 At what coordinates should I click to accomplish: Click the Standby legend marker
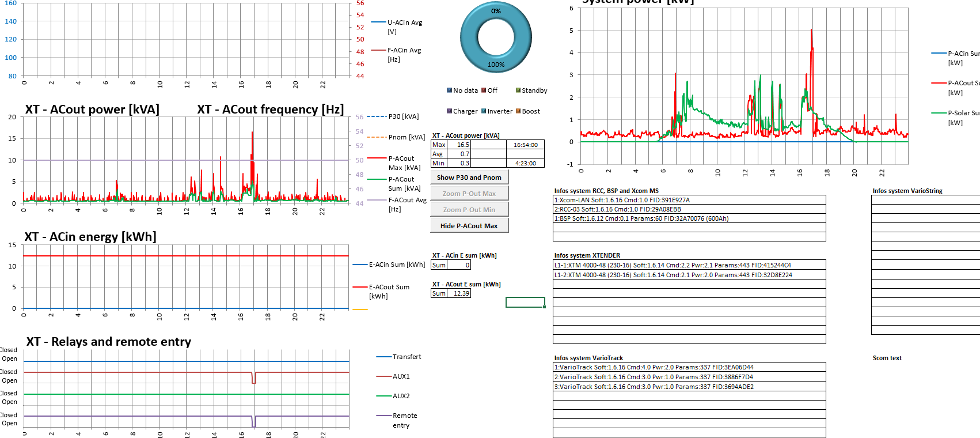(518, 90)
